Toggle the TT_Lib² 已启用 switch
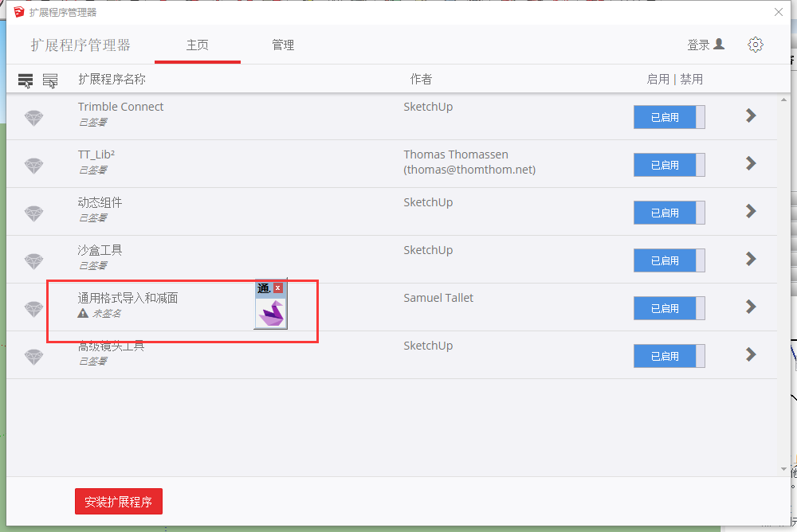The width and height of the screenshot is (797, 532). (x=669, y=165)
